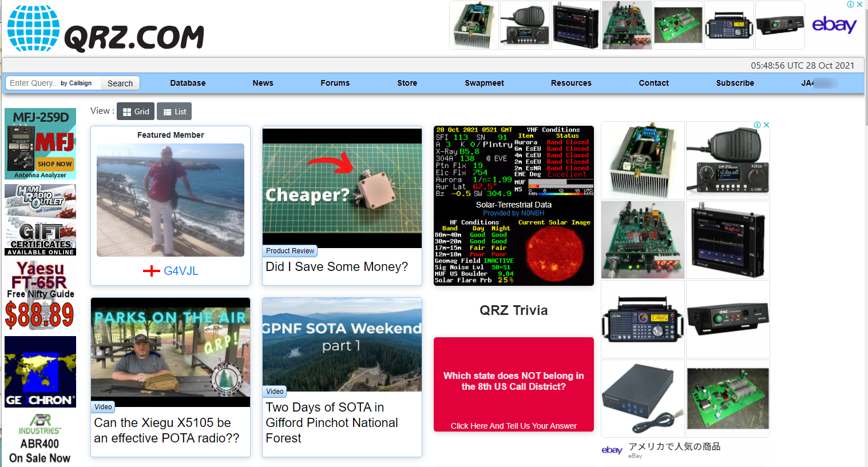Open Ham Radio Outlet gift certificates ad
The image size is (868, 467).
click(x=40, y=220)
